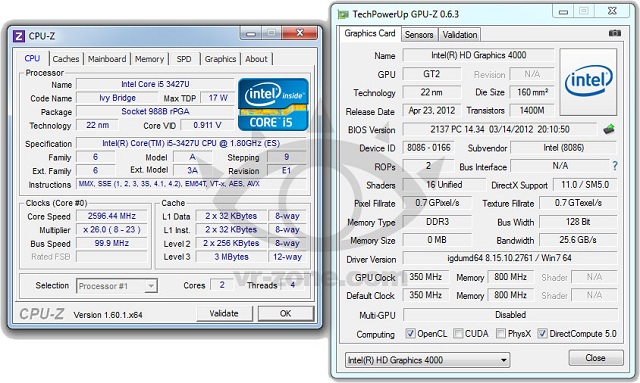Click the Driver Version field igdumd64
The image size is (640, 383).
point(509,258)
